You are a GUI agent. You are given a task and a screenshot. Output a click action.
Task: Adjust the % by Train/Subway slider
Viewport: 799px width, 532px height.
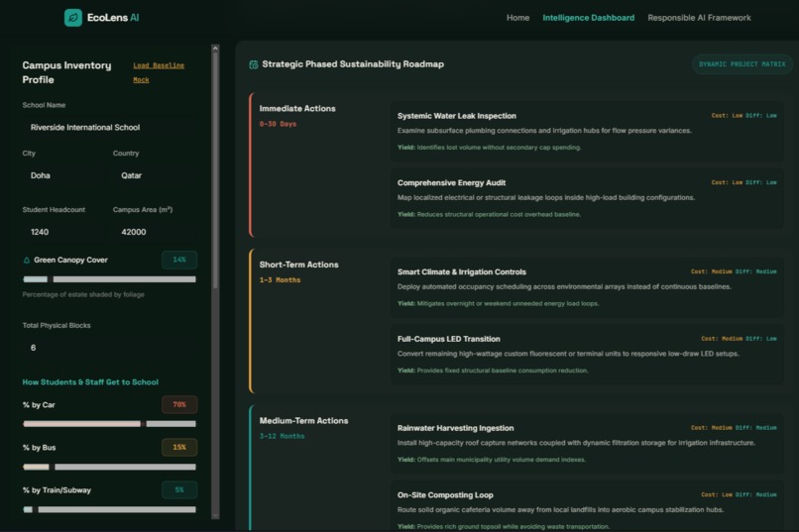point(110,509)
